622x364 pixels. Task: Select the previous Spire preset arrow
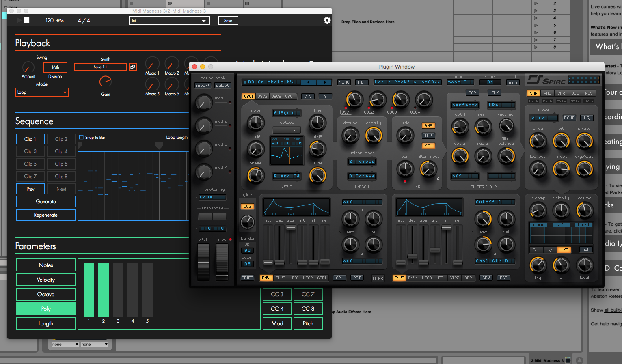coord(309,82)
